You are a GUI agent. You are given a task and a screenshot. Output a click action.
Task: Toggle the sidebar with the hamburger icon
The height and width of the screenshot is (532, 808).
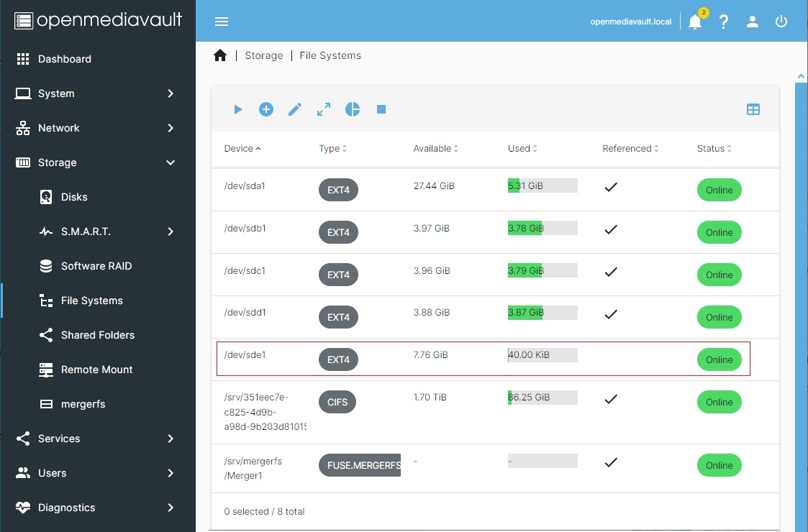coord(221,22)
